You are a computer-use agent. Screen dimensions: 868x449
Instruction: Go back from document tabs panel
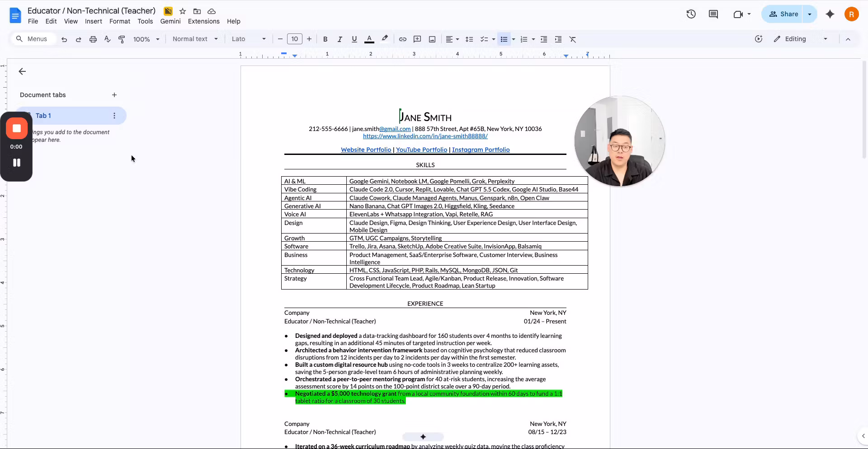coord(22,71)
